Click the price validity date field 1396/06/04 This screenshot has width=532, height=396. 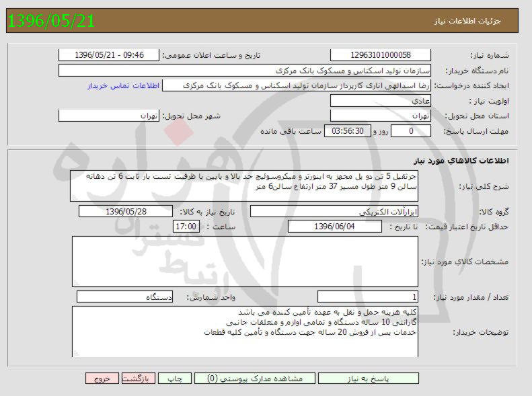coord(334,226)
